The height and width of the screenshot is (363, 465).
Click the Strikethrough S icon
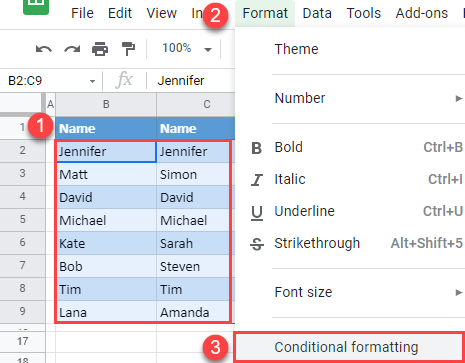click(257, 244)
